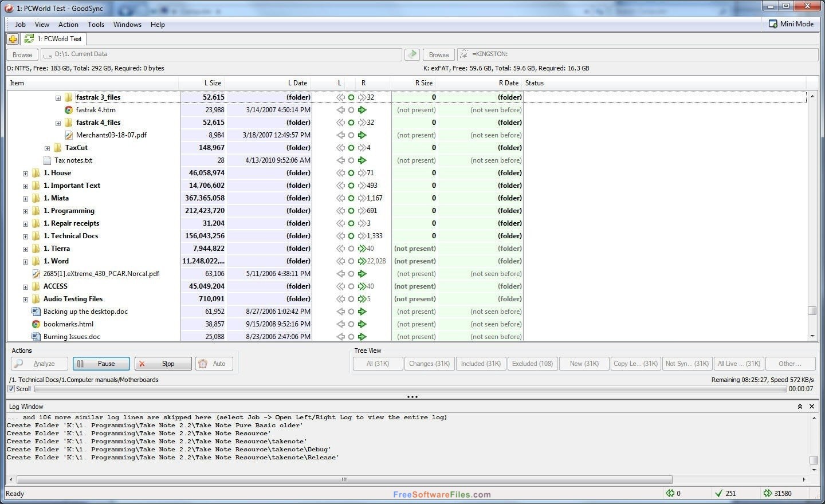The width and height of the screenshot is (825, 504).
Task: Expand the Audio Testing Files folder
Action: point(25,300)
